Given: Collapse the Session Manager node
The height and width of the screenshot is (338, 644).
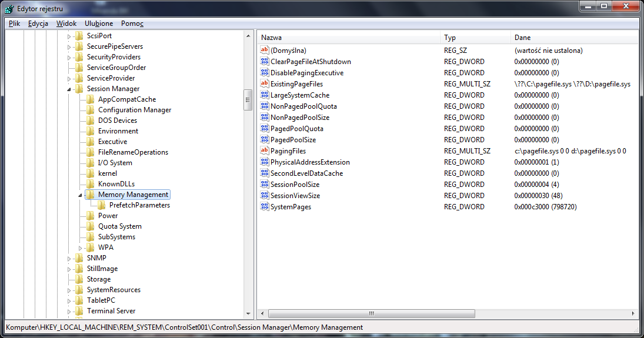Looking at the screenshot, I should click(69, 89).
